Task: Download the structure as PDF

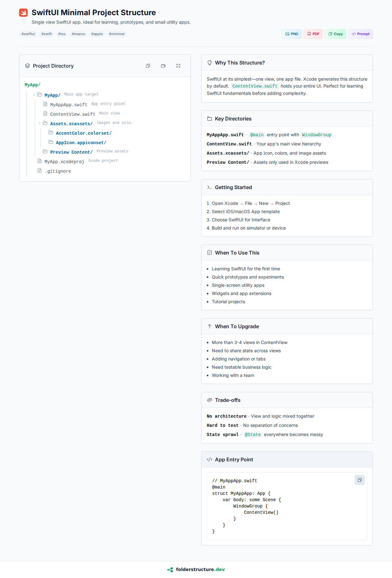Action: 313,34
